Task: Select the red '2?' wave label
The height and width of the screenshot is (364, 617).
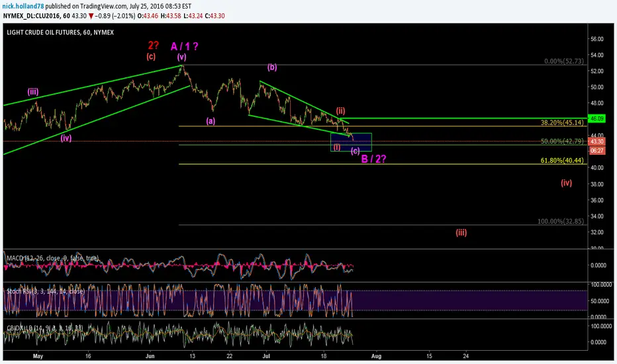Action: [154, 45]
